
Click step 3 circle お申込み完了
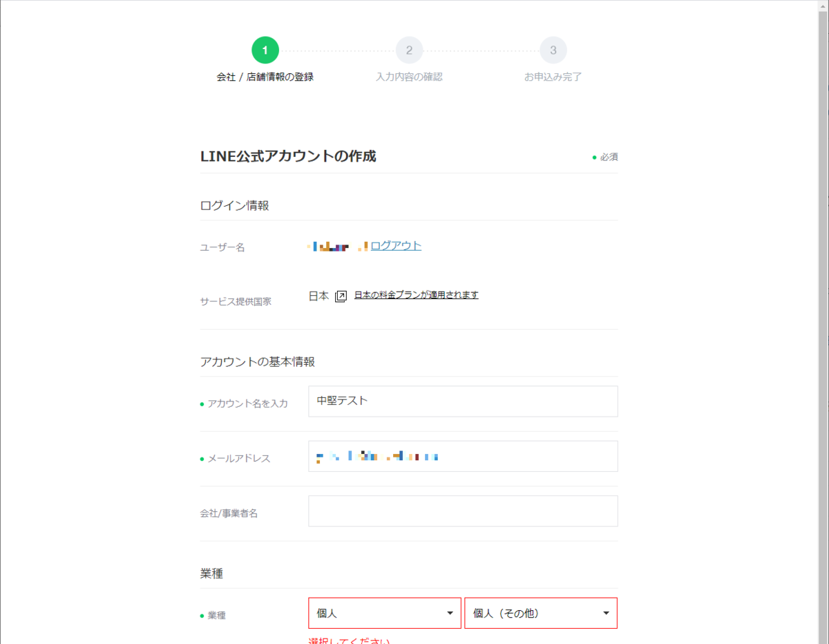553,50
